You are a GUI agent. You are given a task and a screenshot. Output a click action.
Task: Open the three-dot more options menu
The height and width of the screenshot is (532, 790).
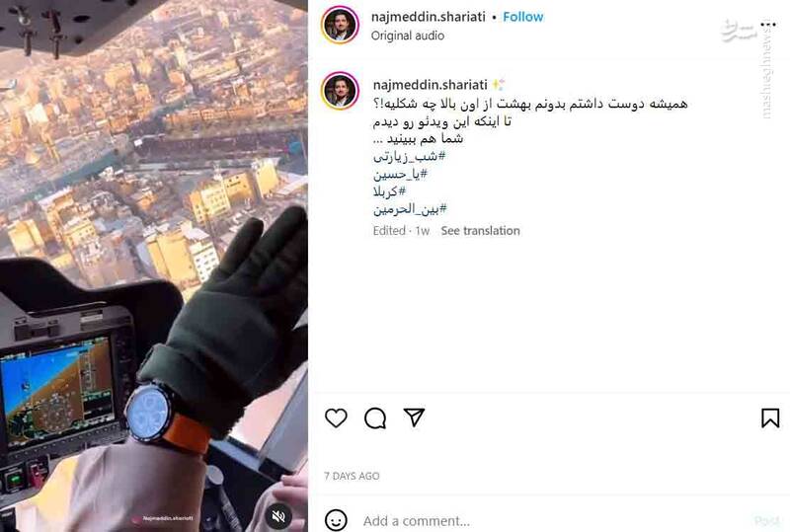click(768, 24)
